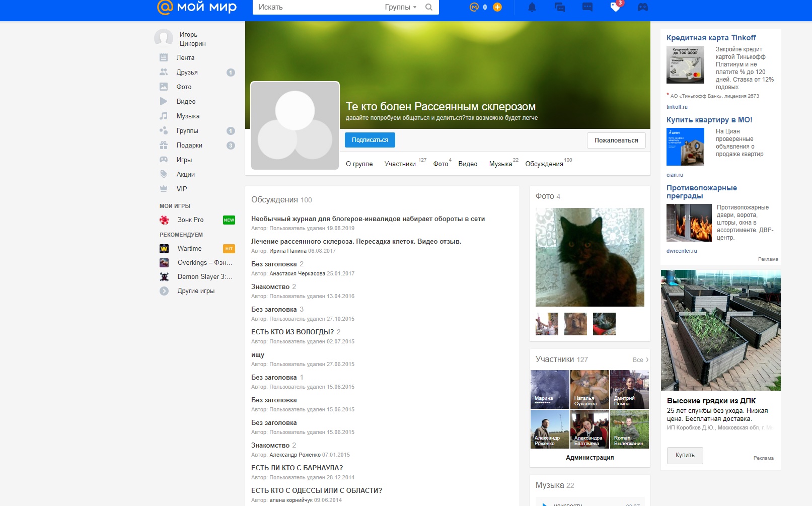Open Другие игры in the sidebar
Screen dimensions: 812x506
196,291
